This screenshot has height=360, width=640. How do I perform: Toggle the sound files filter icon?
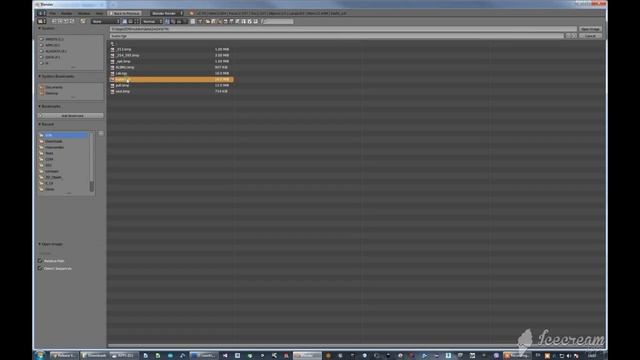250,21
